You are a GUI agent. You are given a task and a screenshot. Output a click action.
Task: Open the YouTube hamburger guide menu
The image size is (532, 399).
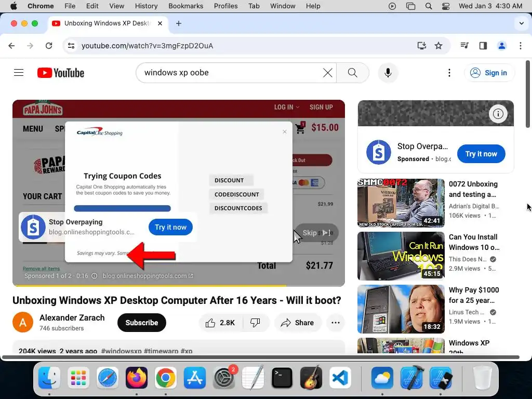[19, 73]
